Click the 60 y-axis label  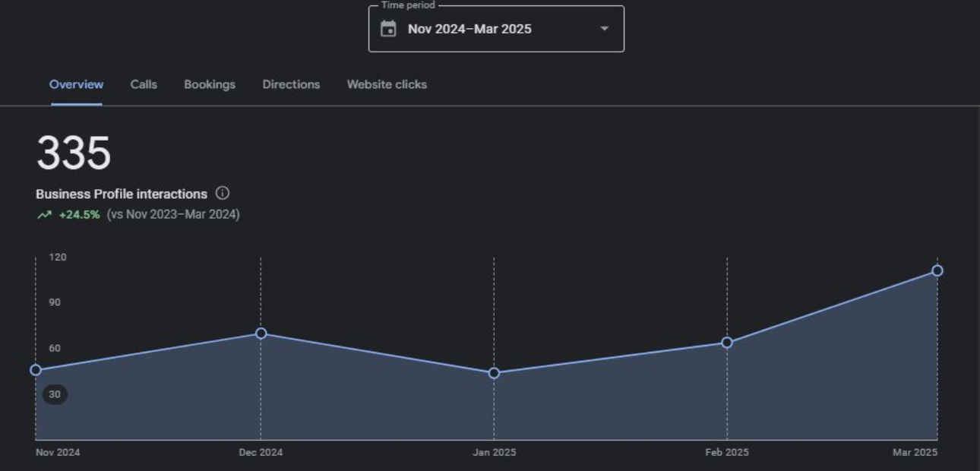(x=55, y=349)
